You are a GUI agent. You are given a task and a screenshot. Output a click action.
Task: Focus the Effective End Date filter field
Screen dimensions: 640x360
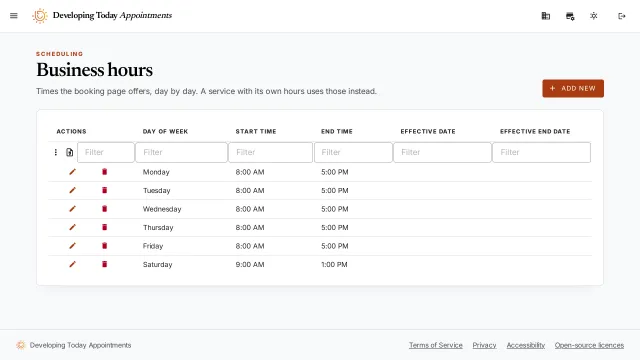(x=541, y=152)
